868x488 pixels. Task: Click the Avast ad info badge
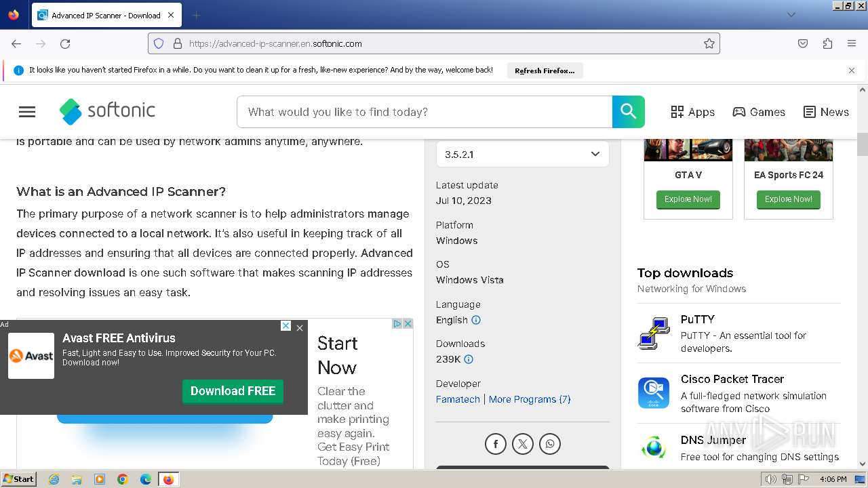pos(286,326)
